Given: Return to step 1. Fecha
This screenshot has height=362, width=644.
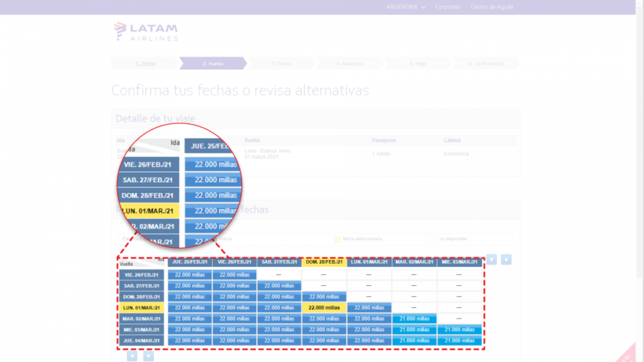Looking at the screenshot, I should click(145, 63).
